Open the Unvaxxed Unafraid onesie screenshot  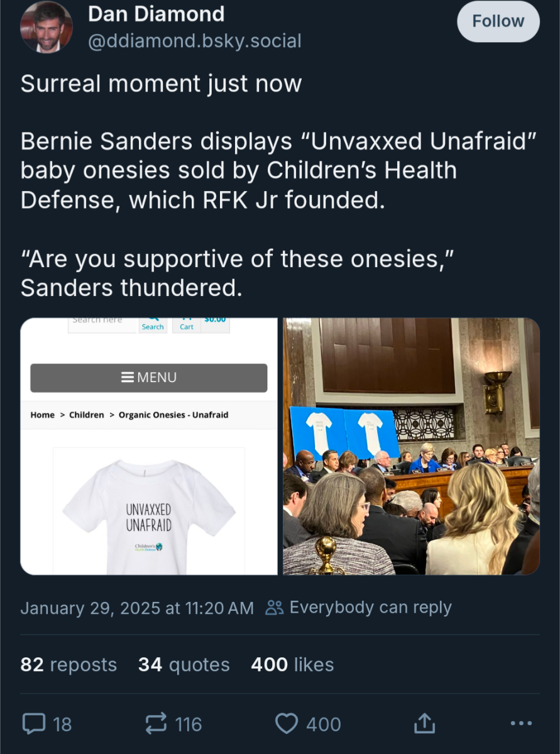pos(149,446)
